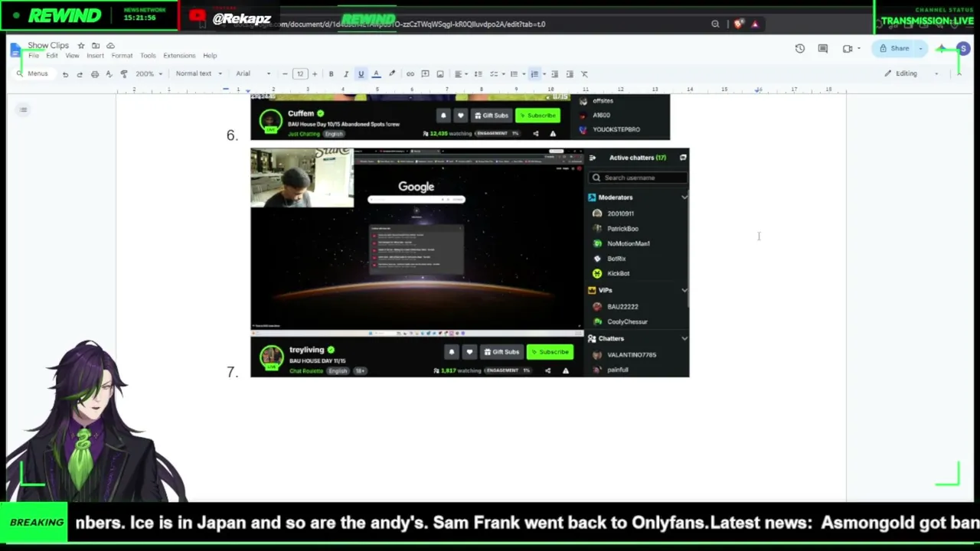Click the font size field

(300, 74)
